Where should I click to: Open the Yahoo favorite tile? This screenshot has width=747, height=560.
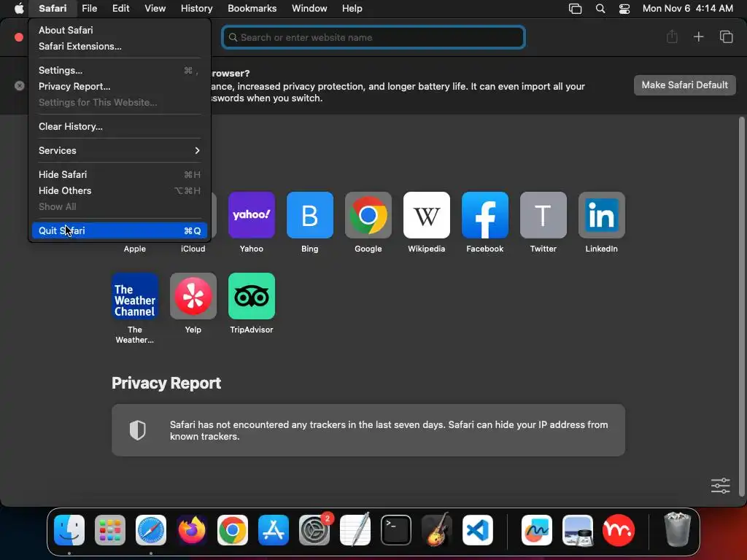[252, 215]
